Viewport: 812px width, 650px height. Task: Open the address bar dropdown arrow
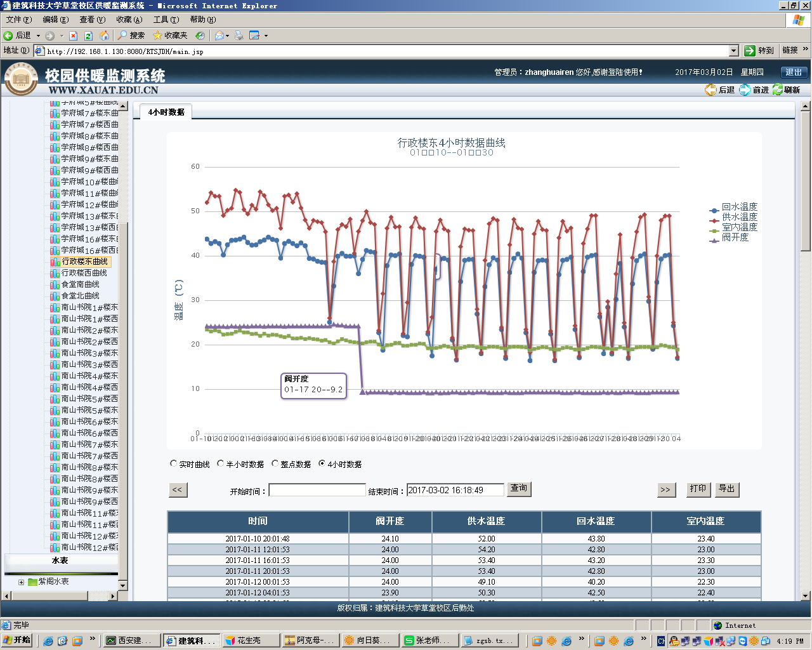coord(733,51)
